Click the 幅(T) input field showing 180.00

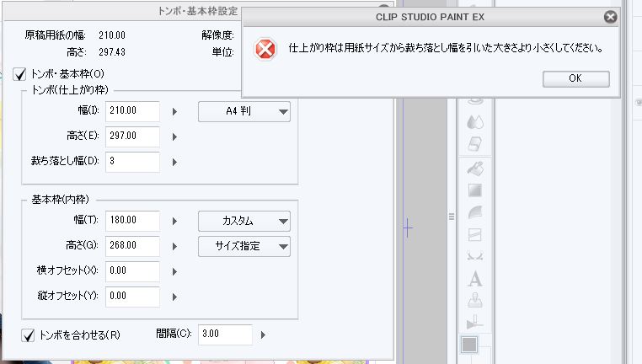click(x=132, y=221)
